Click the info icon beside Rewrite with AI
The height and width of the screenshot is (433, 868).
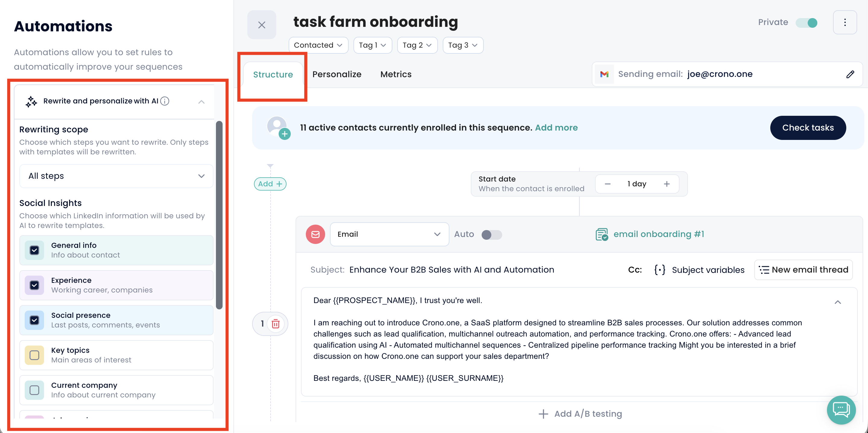[x=165, y=101]
